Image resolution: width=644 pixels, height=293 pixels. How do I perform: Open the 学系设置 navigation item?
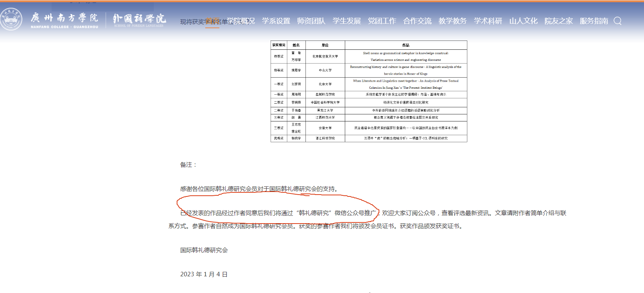(276, 21)
